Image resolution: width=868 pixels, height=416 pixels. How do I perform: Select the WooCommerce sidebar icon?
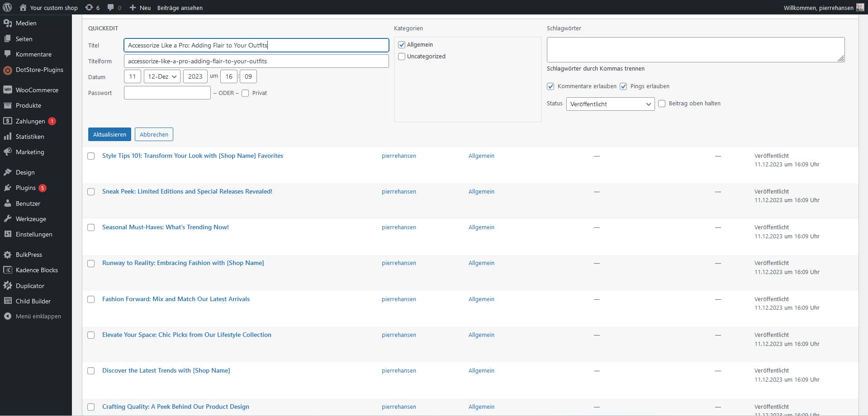(x=7, y=90)
